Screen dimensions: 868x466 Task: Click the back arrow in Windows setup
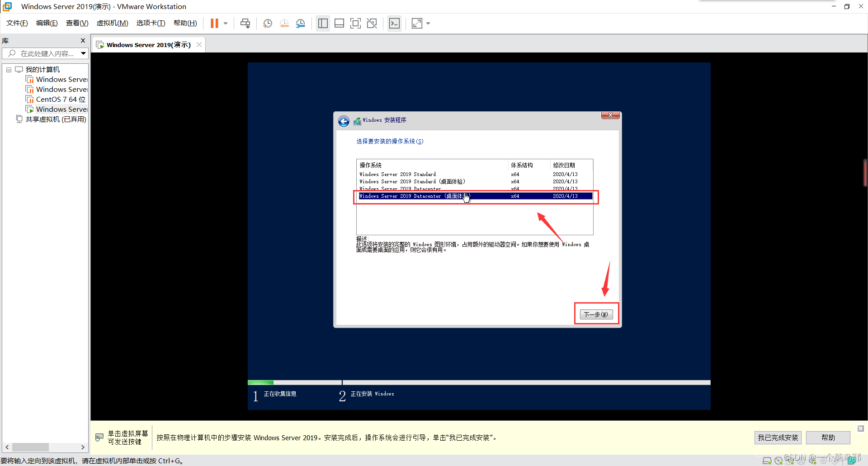point(344,121)
